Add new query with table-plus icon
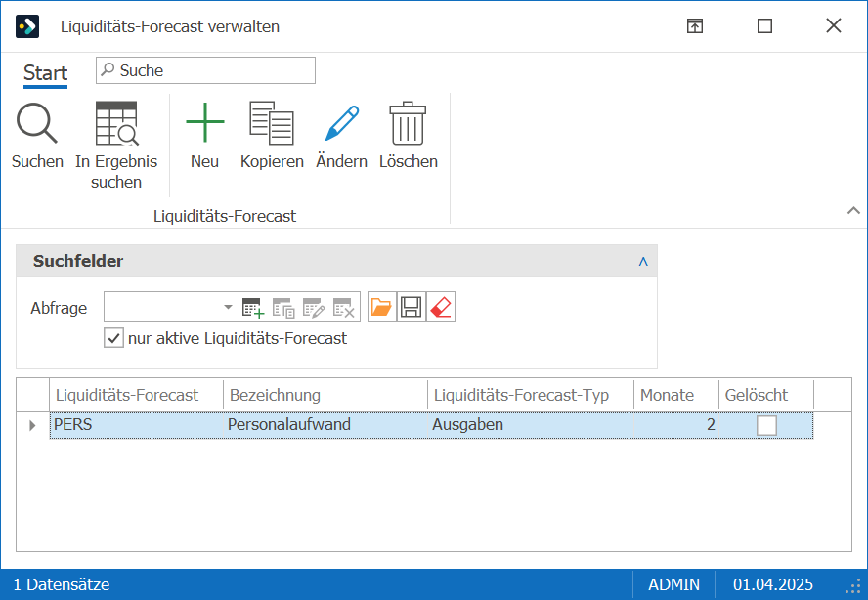The height and width of the screenshot is (600, 868). [x=253, y=307]
